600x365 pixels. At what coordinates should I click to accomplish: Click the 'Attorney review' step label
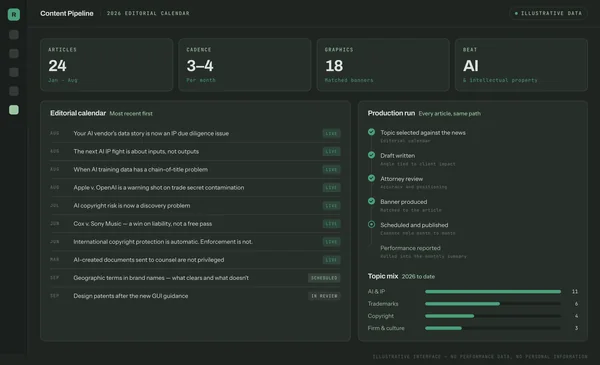tap(401, 179)
